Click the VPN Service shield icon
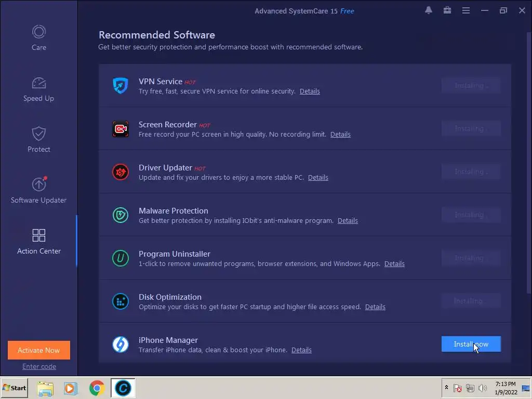 point(121,86)
